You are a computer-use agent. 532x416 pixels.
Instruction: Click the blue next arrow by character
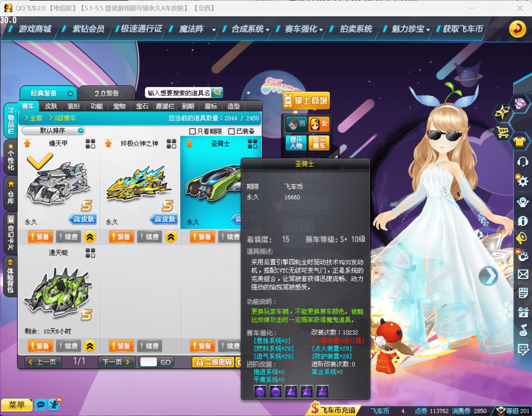click(x=488, y=276)
